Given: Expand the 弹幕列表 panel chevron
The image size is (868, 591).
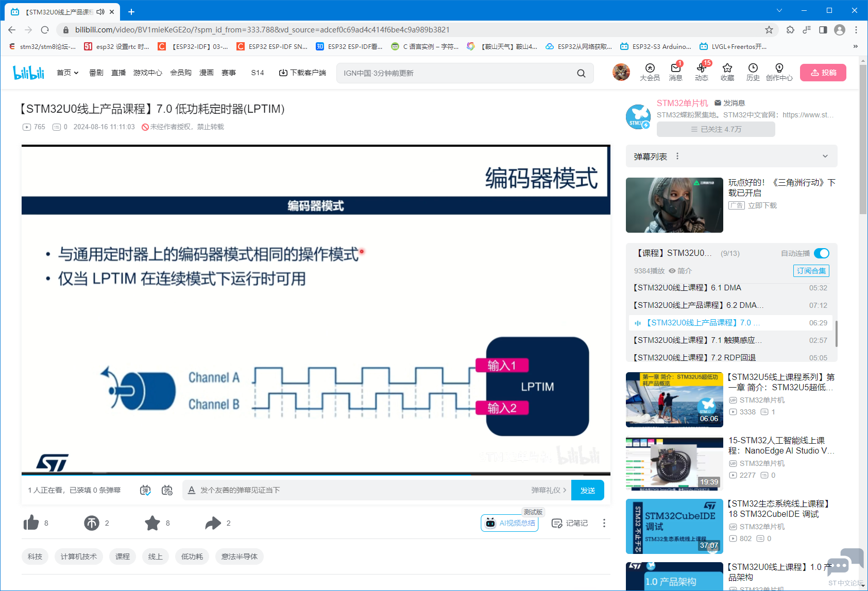Looking at the screenshot, I should (x=825, y=156).
